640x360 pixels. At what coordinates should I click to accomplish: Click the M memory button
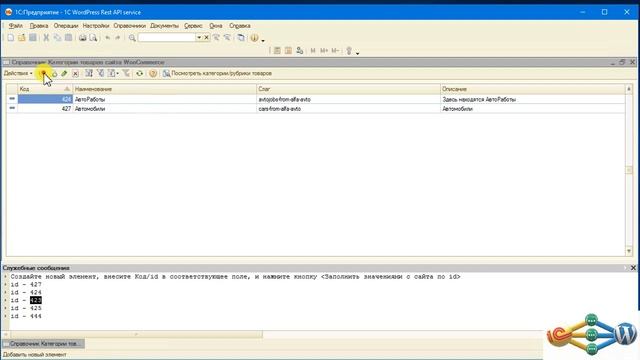click(x=313, y=51)
